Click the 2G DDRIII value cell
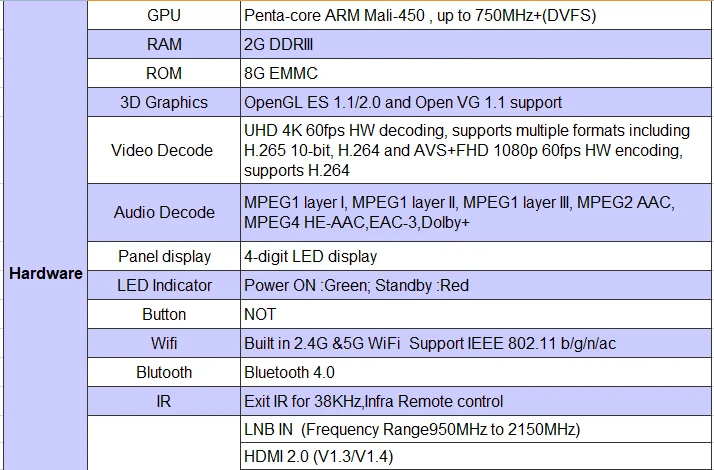 pyautogui.click(x=477, y=44)
